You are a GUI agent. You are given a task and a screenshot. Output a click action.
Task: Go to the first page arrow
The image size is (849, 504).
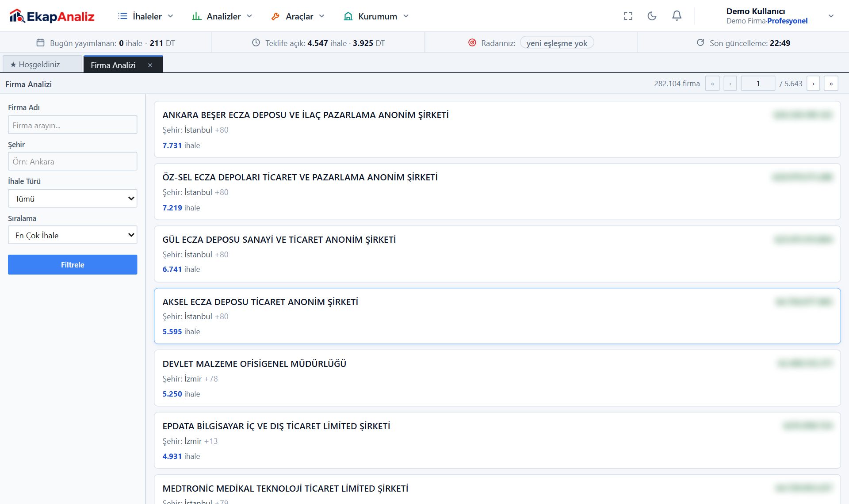(x=712, y=84)
